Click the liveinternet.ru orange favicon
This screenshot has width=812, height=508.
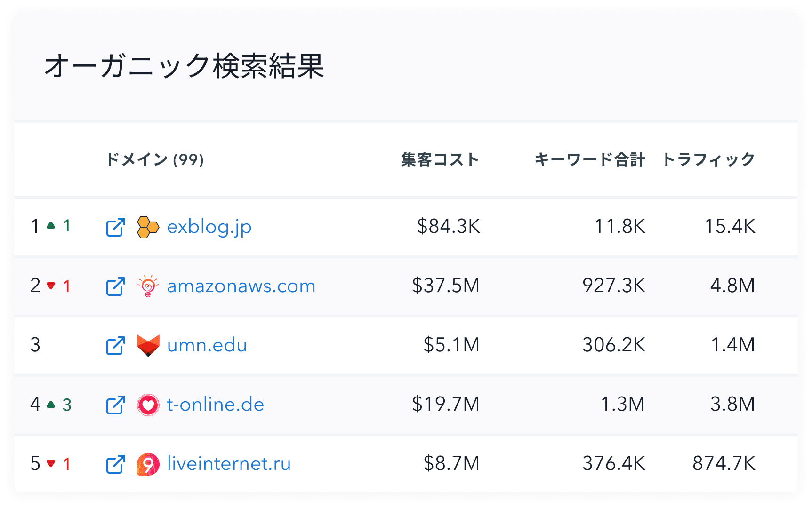tap(148, 464)
